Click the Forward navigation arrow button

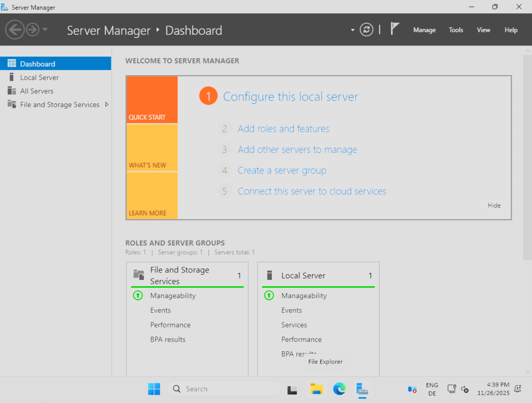pos(33,30)
